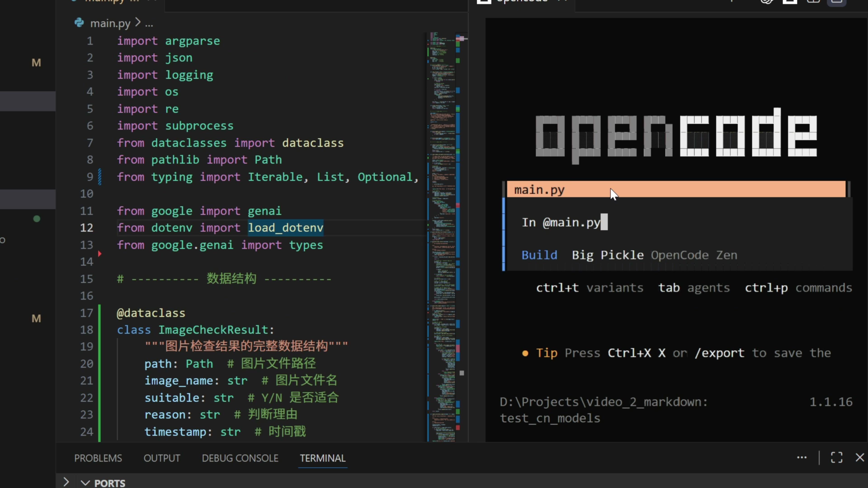Click the orange Tip bullet in opencode
868x488 pixels.
point(525,353)
